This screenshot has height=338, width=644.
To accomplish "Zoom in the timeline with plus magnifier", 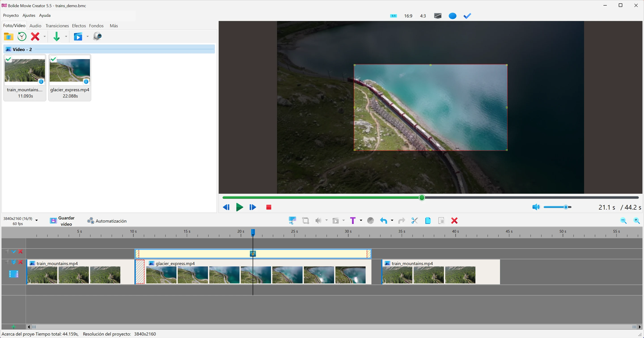I will click(x=636, y=221).
